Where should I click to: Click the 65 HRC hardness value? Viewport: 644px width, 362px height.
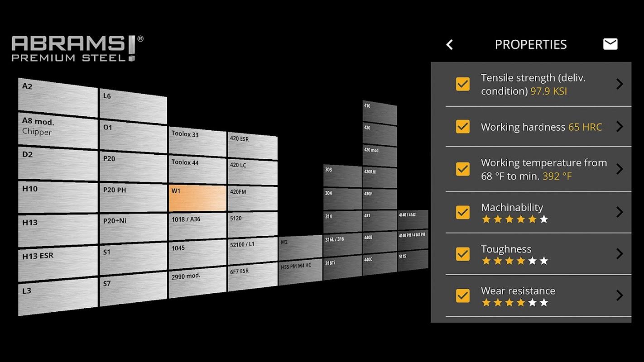(x=585, y=127)
